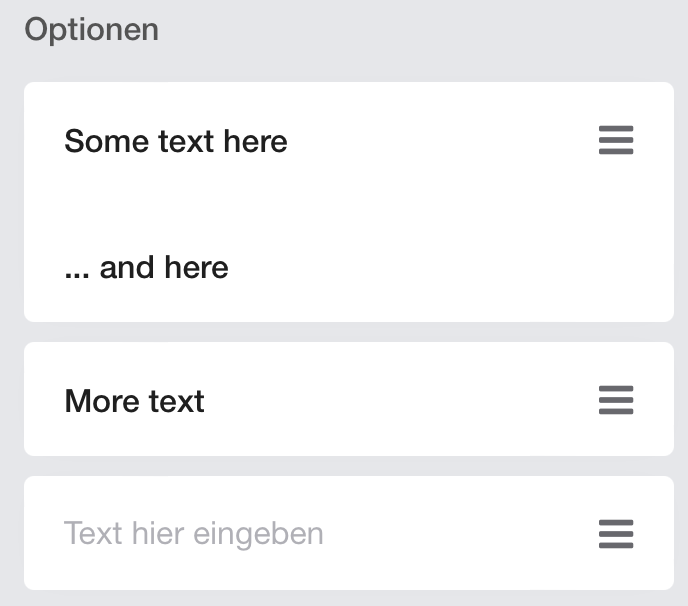Click the empty area right of "... and here"

(x=408, y=267)
